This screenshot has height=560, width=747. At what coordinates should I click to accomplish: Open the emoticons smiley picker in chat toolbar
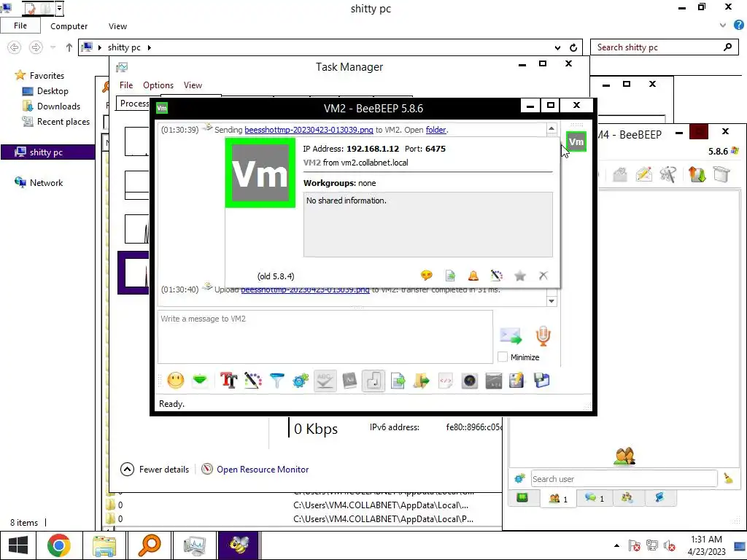175,381
